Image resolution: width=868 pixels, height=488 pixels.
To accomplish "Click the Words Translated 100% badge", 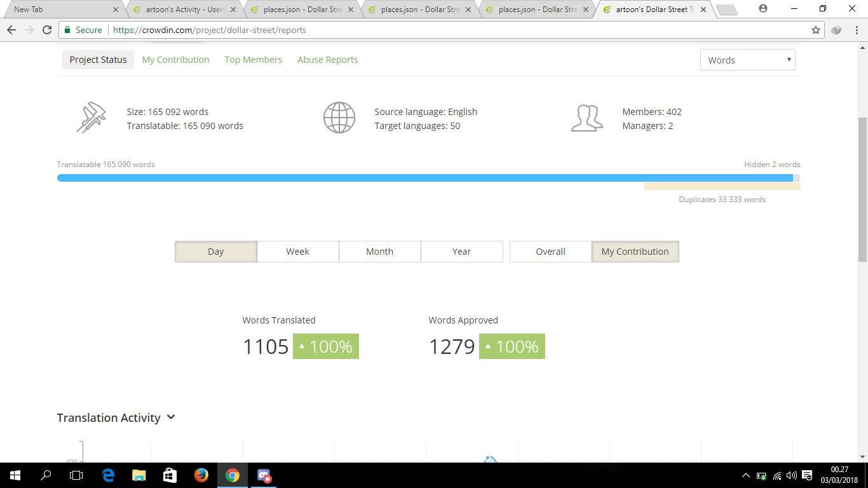I will tap(326, 346).
